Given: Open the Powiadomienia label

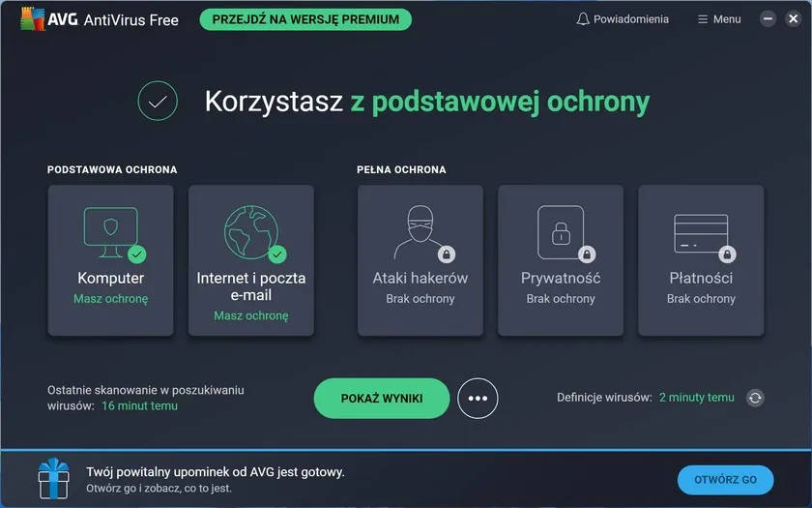Looking at the screenshot, I should (x=631, y=19).
